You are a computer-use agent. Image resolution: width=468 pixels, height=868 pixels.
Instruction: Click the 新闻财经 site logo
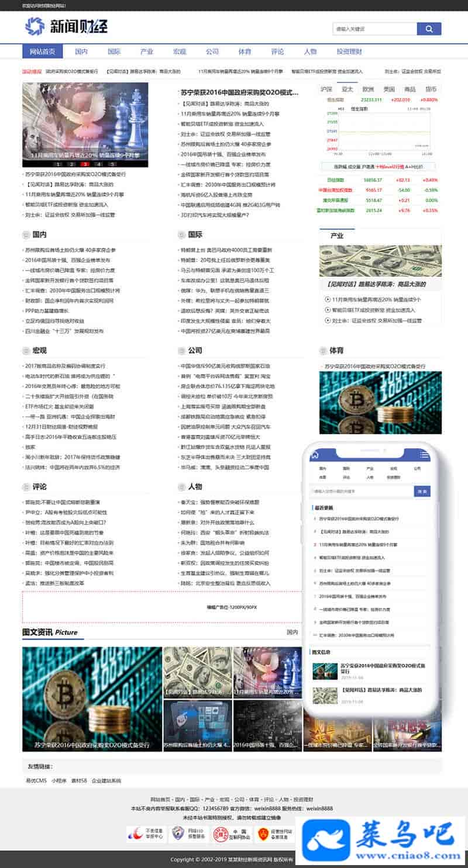point(66,26)
